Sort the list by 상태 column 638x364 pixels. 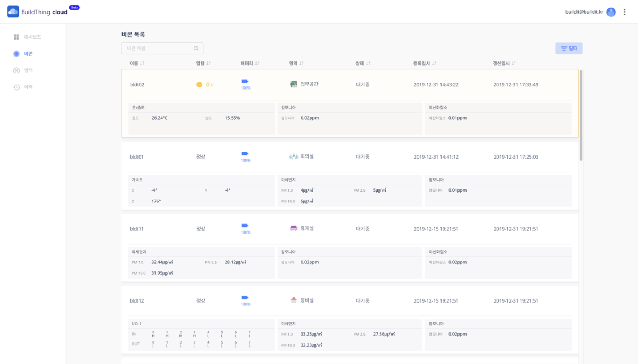point(363,63)
